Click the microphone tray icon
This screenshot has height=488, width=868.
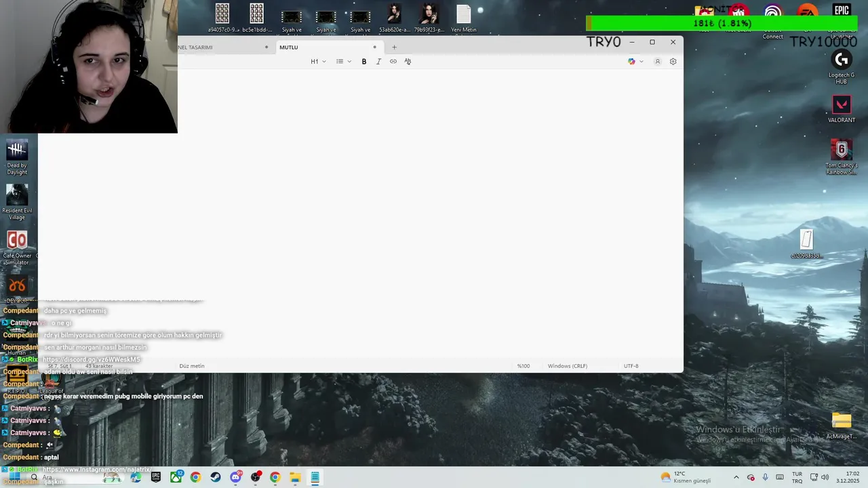(766, 477)
